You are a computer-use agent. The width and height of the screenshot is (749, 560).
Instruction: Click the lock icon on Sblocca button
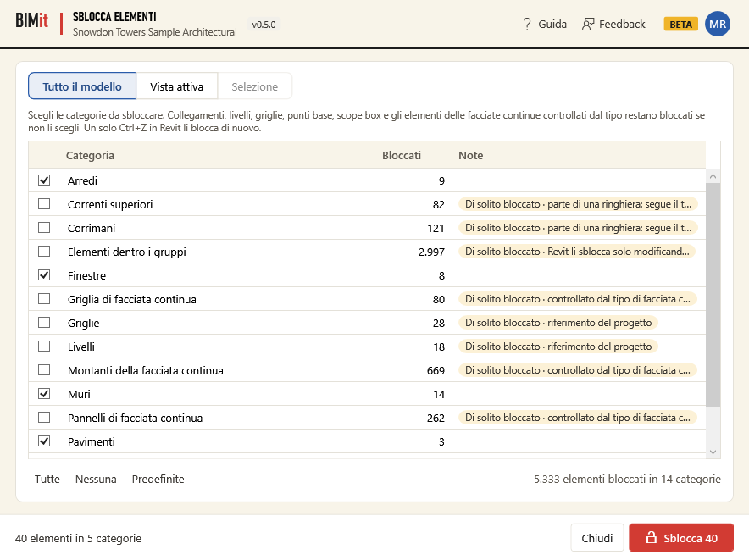pyautogui.click(x=651, y=537)
